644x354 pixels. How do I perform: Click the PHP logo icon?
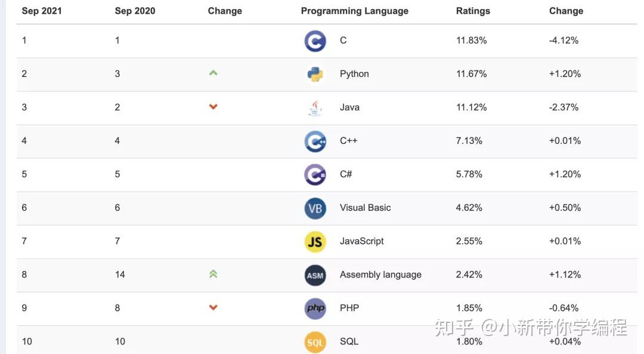315,308
